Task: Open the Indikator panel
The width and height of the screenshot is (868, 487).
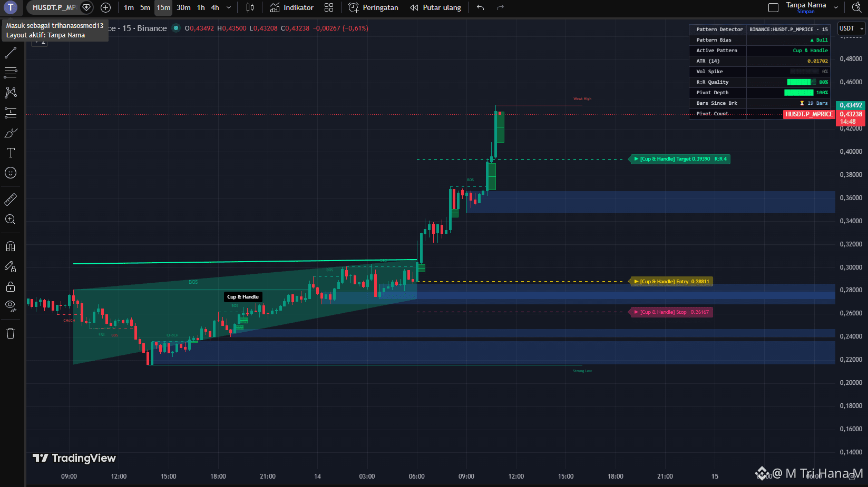Action: (x=292, y=7)
